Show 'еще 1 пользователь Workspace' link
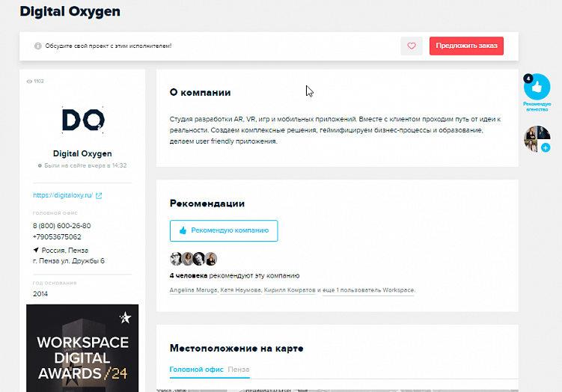The height and width of the screenshot is (392, 562). tap(368, 290)
